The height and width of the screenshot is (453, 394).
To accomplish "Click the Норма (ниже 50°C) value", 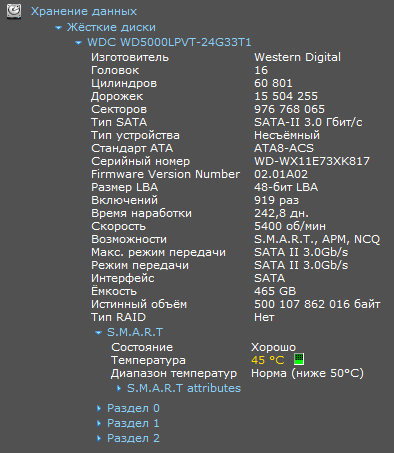I will pyautogui.click(x=307, y=373).
